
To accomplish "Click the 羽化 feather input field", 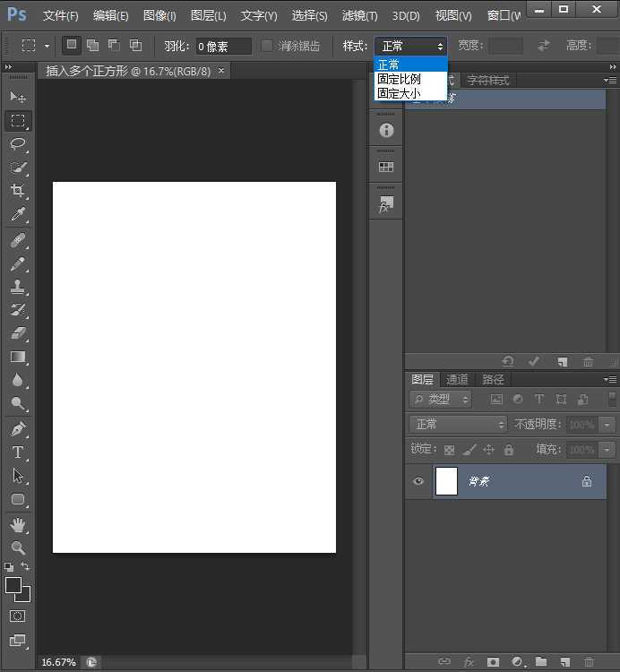I will (x=223, y=47).
